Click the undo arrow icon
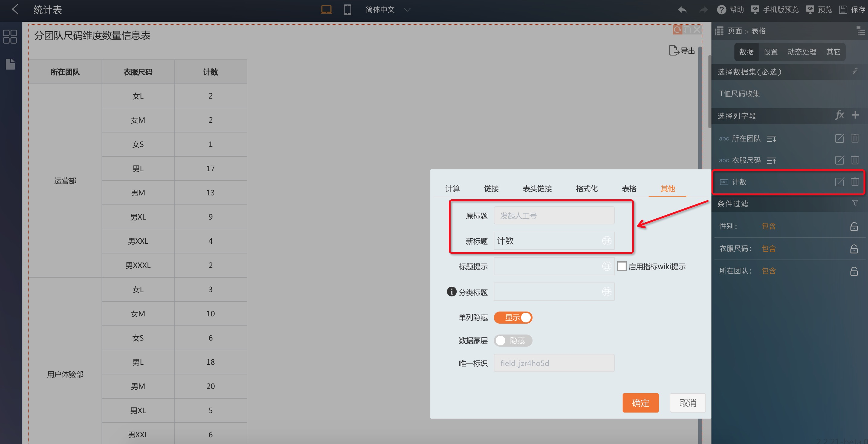The width and height of the screenshot is (868, 444). tap(682, 10)
